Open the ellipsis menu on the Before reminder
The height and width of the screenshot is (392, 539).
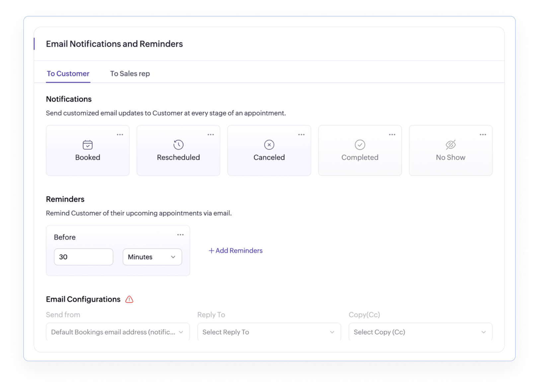pos(180,234)
